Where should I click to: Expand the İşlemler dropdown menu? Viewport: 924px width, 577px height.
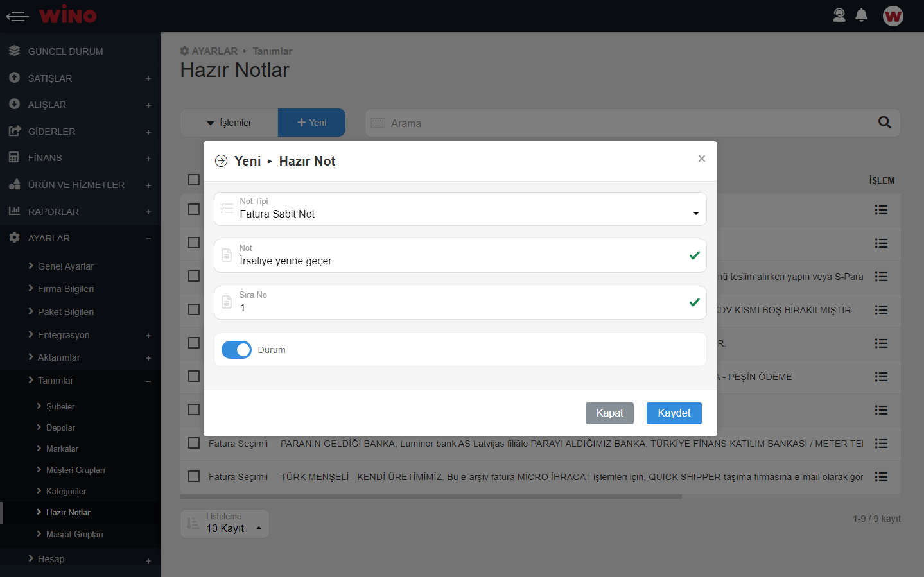229,123
